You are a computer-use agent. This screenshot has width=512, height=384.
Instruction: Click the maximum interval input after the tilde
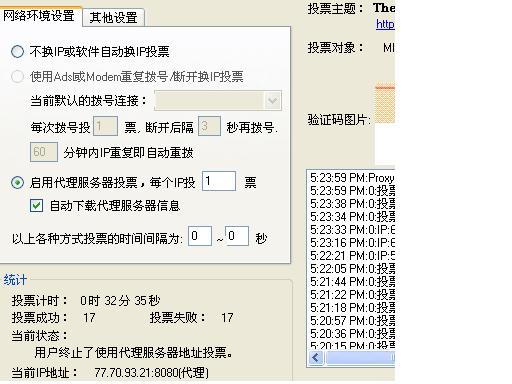237,236
